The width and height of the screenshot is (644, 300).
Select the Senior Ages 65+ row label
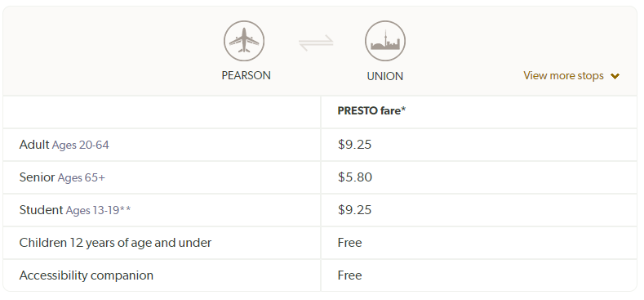click(62, 177)
